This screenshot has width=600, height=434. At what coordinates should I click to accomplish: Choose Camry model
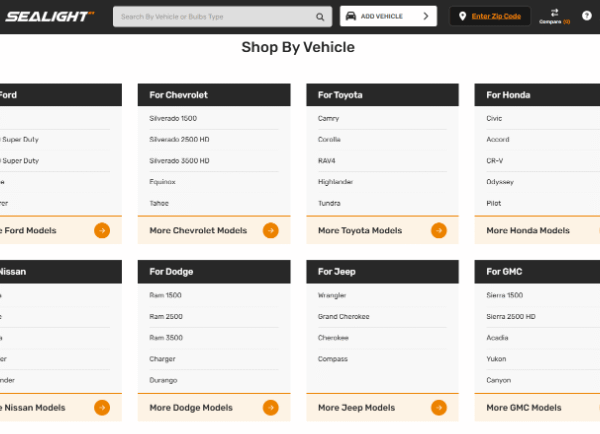pos(328,118)
